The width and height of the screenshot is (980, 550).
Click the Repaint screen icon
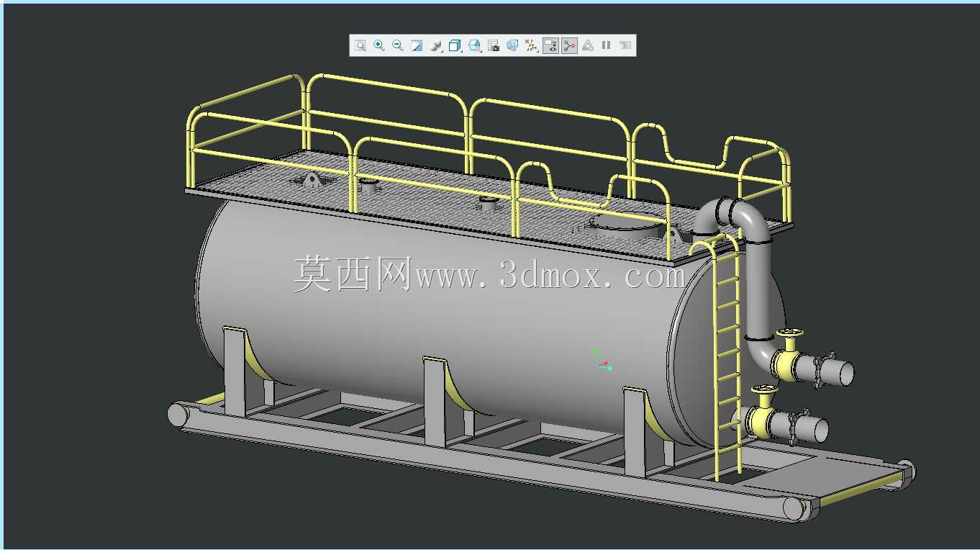coord(417,45)
